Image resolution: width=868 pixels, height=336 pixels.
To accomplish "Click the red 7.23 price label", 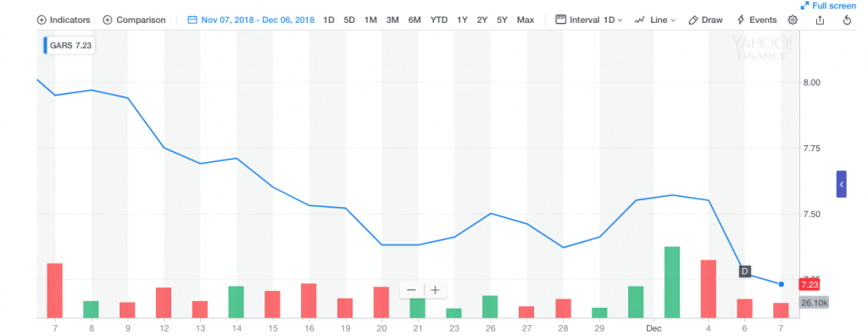I will point(809,284).
